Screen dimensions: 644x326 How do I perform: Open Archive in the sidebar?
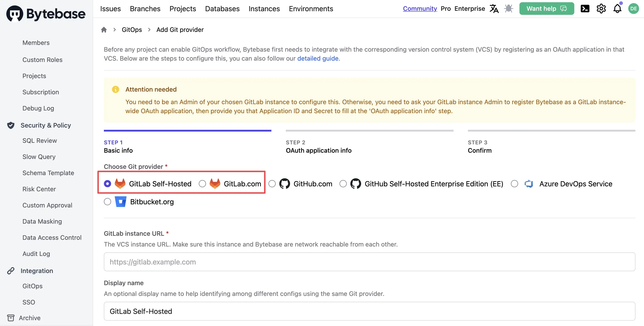tap(29, 318)
